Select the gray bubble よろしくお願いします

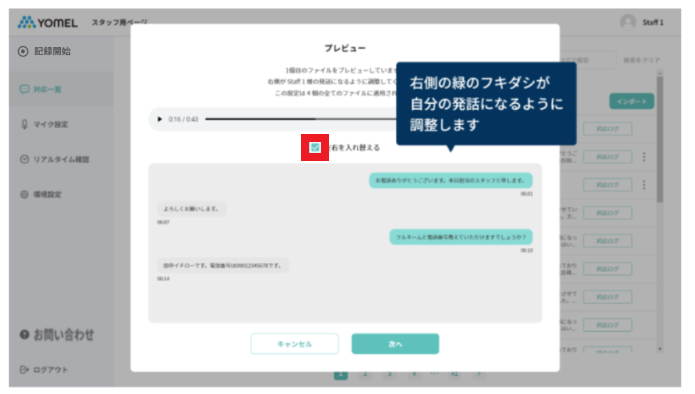(x=191, y=209)
